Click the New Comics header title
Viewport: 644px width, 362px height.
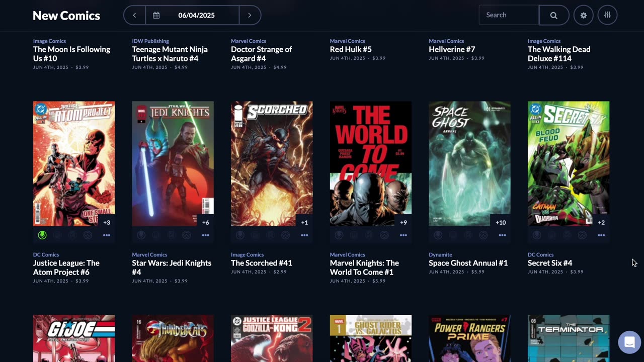(66, 16)
